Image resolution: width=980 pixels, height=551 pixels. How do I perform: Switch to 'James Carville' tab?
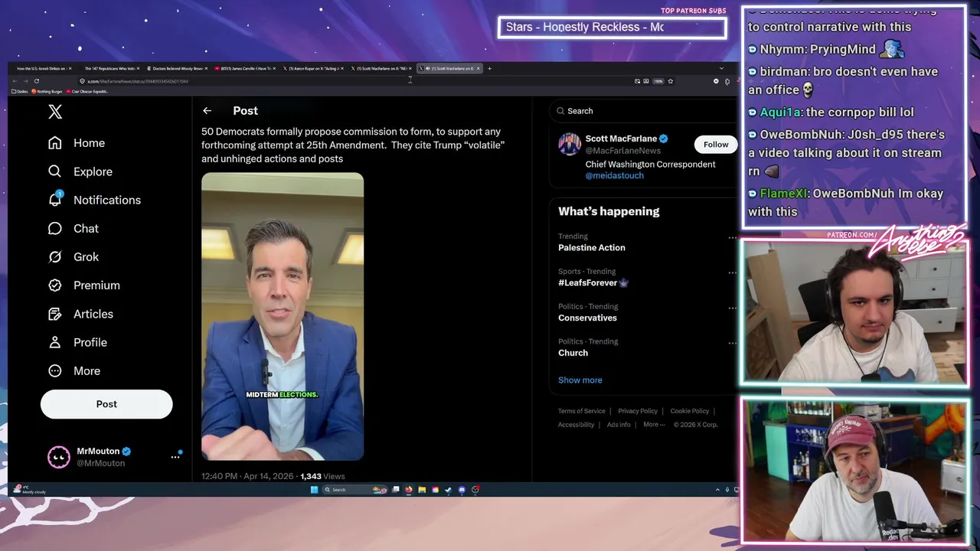(x=245, y=68)
